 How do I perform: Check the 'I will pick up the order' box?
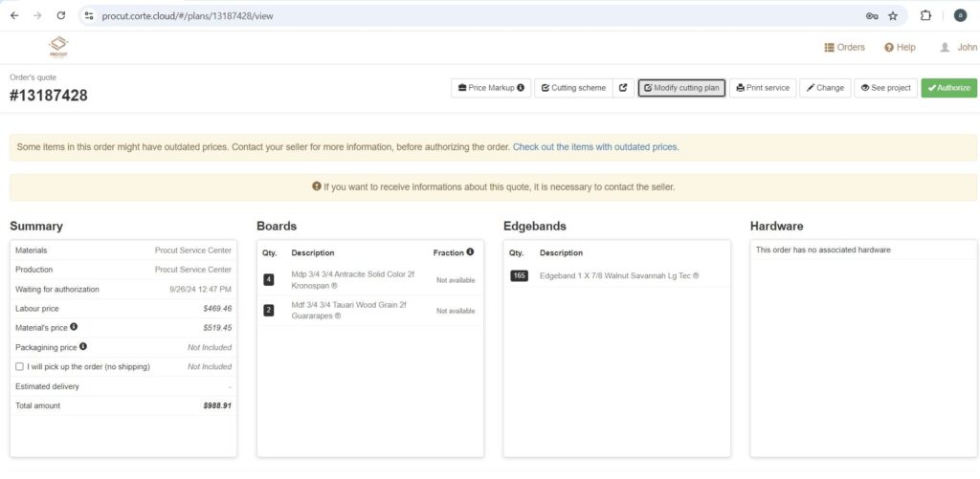(20, 366)
